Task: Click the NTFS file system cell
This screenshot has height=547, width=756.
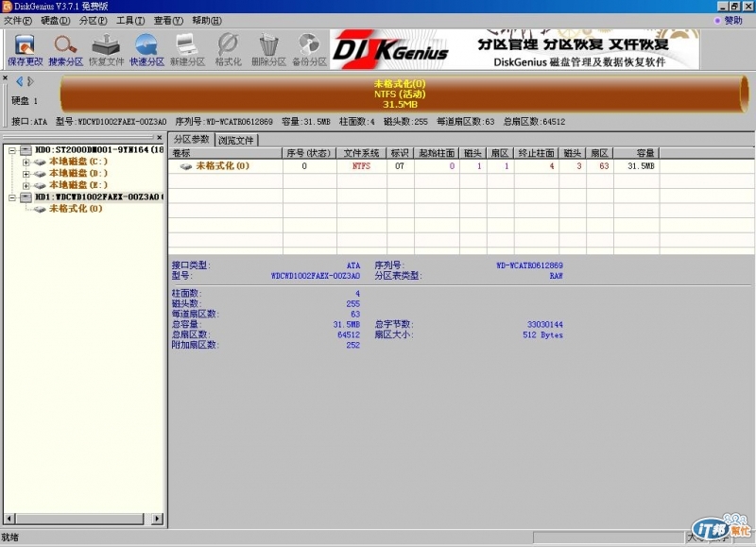Action: (x=361, y=166)
